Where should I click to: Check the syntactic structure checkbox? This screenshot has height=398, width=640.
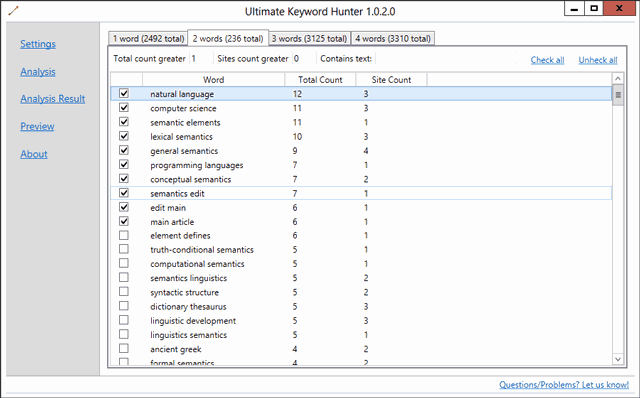click(x=124, y=292)
